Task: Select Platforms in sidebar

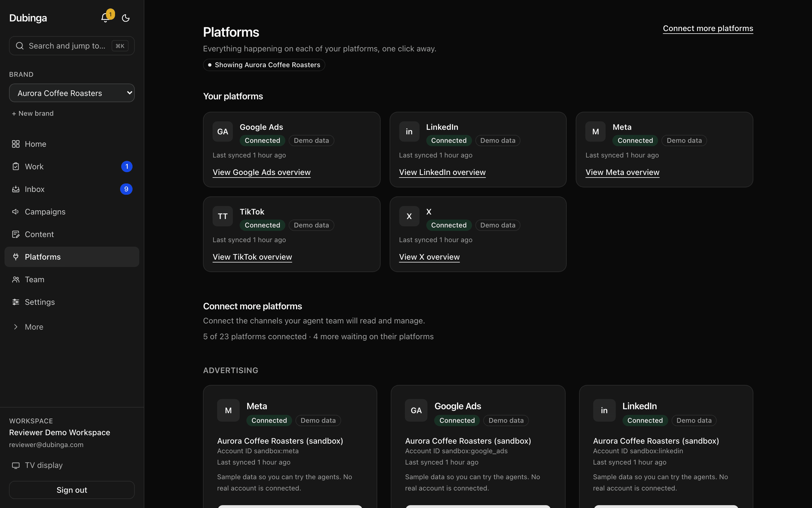Action: (x=72, y=257)
